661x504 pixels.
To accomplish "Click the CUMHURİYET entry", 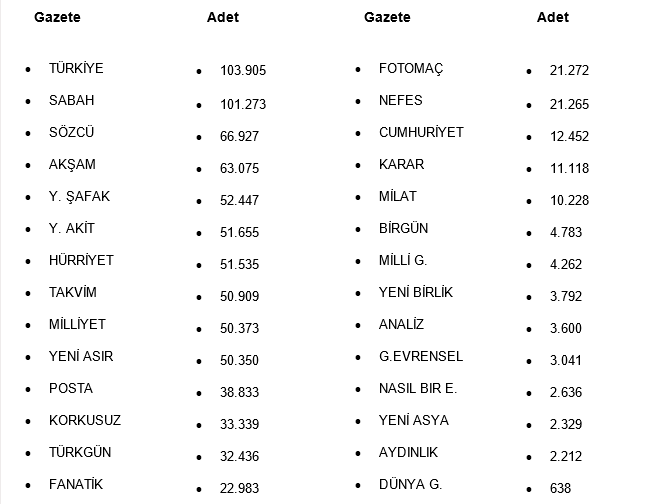I will pyautogui.click(x=421, y=133).
